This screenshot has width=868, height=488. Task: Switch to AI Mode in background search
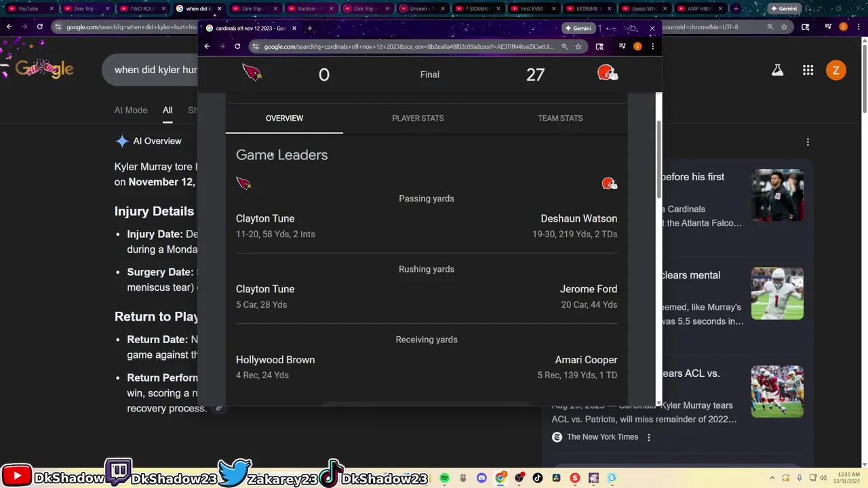tap(131, 110)
